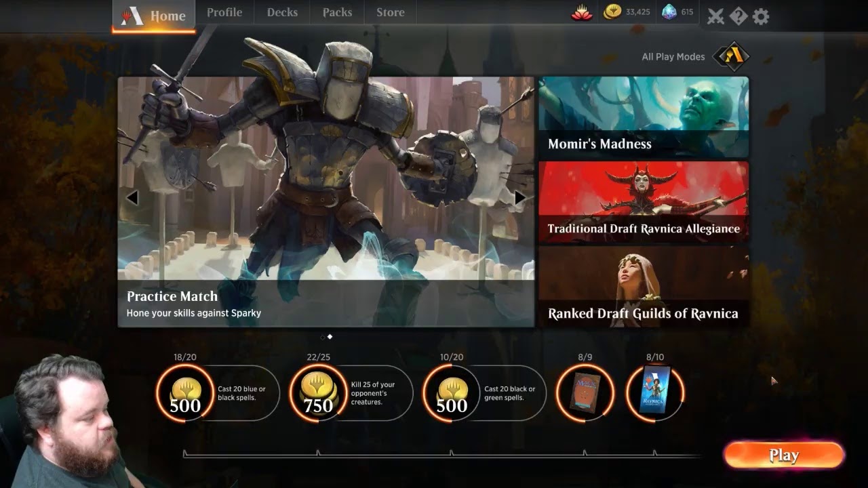Open help via question mark icon
The width and height of the screenshot is (868, 488).
(738, 16)
